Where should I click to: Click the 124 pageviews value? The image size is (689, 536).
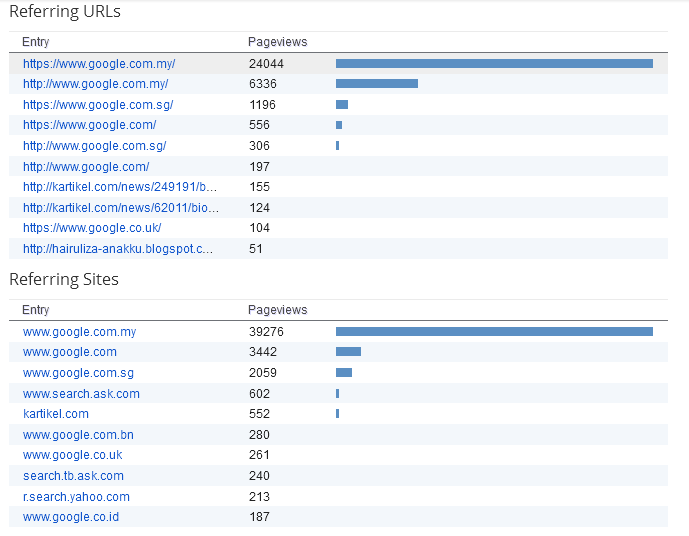pyautogui.click(x=259, y=208)
